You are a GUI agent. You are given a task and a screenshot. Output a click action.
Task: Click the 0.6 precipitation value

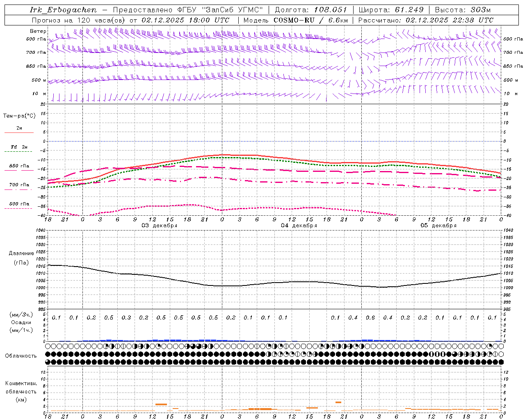pyautogui.click(x=370, y=317)
